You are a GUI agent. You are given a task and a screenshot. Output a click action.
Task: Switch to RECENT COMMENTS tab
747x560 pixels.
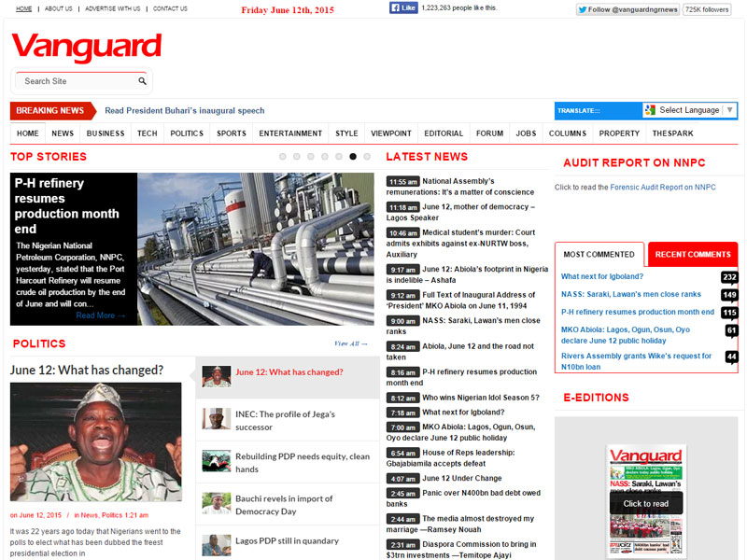(693, 254)
